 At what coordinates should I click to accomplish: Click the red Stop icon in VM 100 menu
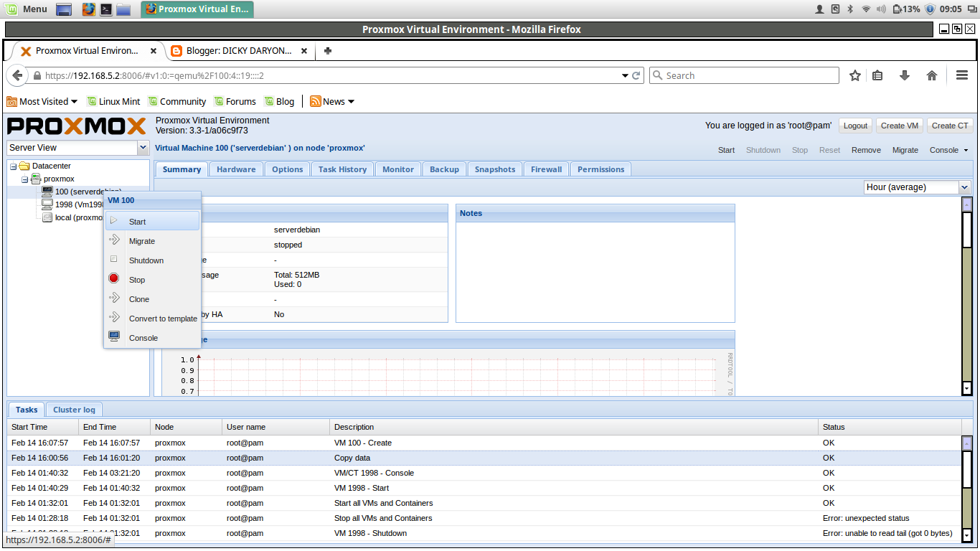click(114, 278)
